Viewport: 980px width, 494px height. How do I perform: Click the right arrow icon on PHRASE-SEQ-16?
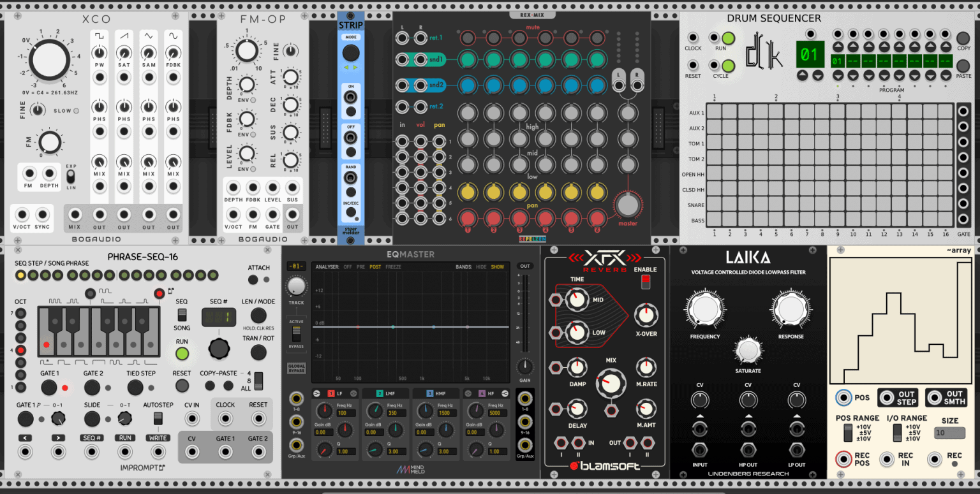[58, 438]
